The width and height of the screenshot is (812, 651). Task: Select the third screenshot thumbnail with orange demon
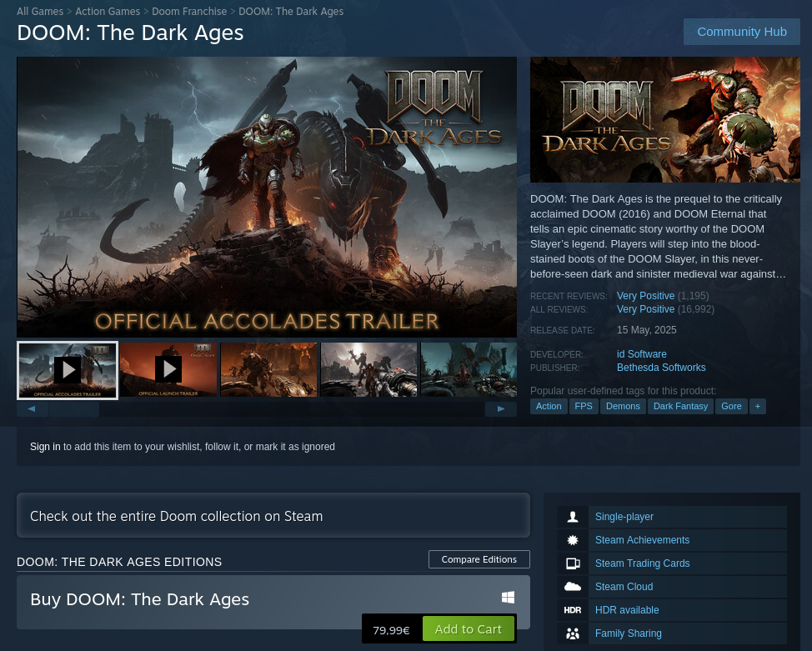point(268,370)
